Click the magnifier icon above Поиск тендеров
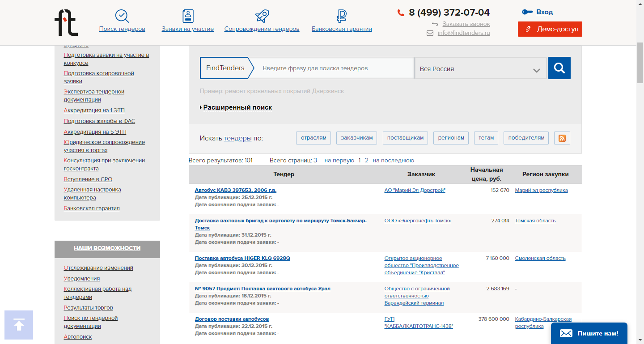644x344 pixels. 122,16
